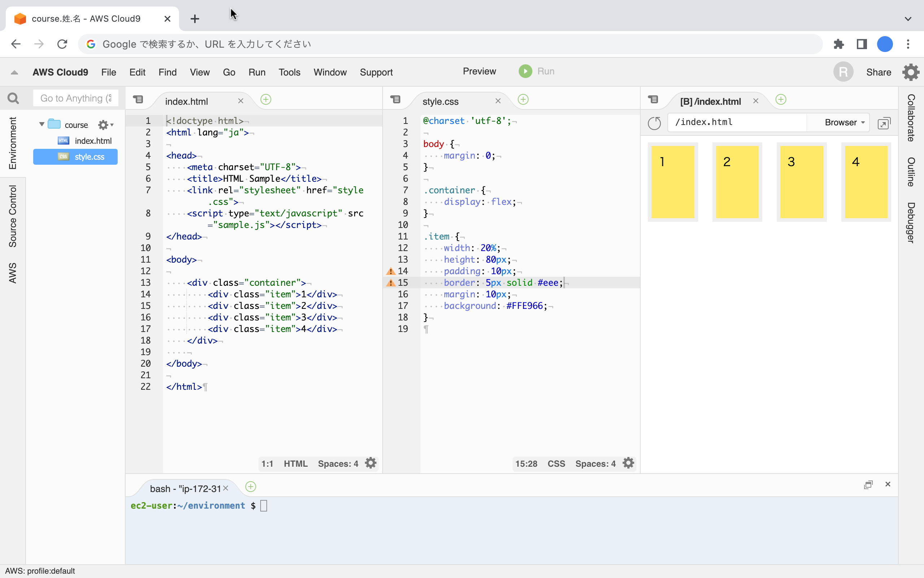Reload the preview with refresh icon
This screenshot has height=578, width=924.
(654, 123)
